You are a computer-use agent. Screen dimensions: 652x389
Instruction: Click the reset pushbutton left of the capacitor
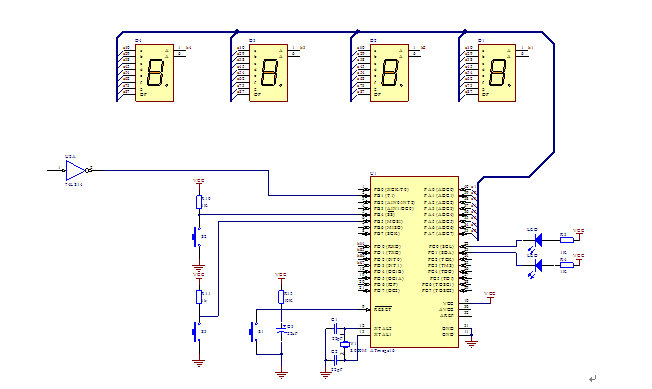tap(253, 332)
